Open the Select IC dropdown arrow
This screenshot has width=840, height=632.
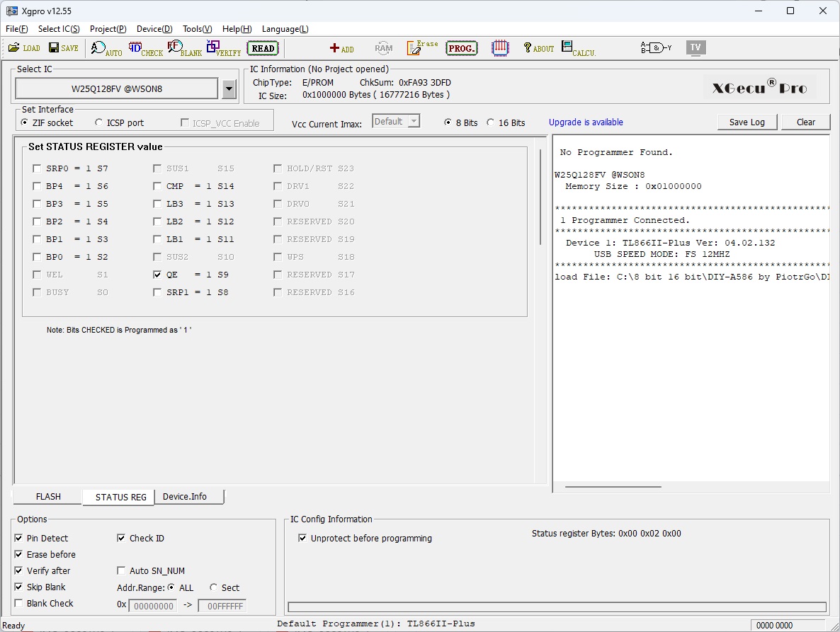[229, 89]
